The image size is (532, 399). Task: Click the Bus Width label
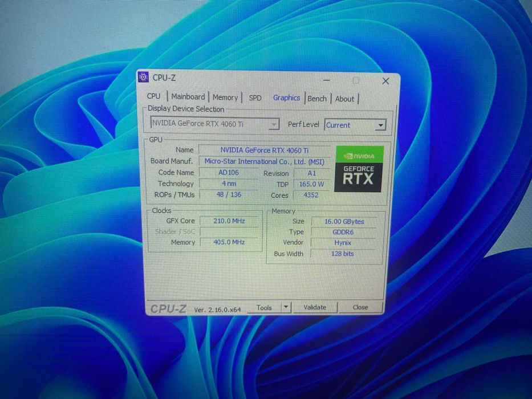(289, 254)
